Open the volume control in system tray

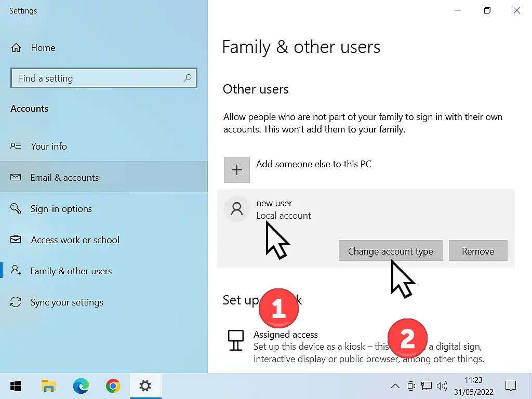pyautogui.click(x=442, y=386)
